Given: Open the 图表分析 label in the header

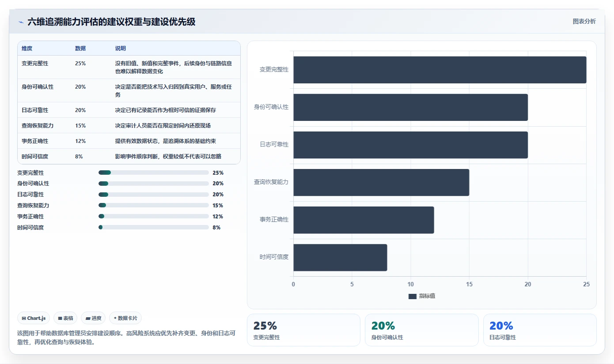Looking at the screenshot, I should click(584, 21).
